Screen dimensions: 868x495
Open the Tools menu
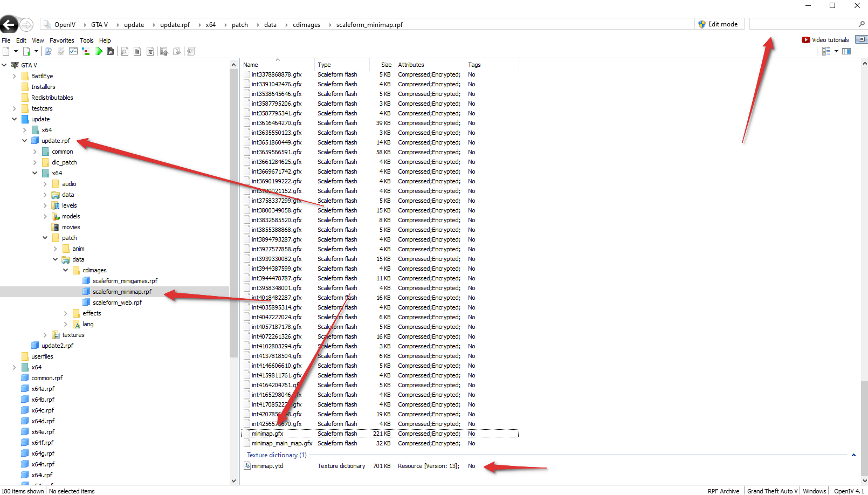(x=86, y=40)
